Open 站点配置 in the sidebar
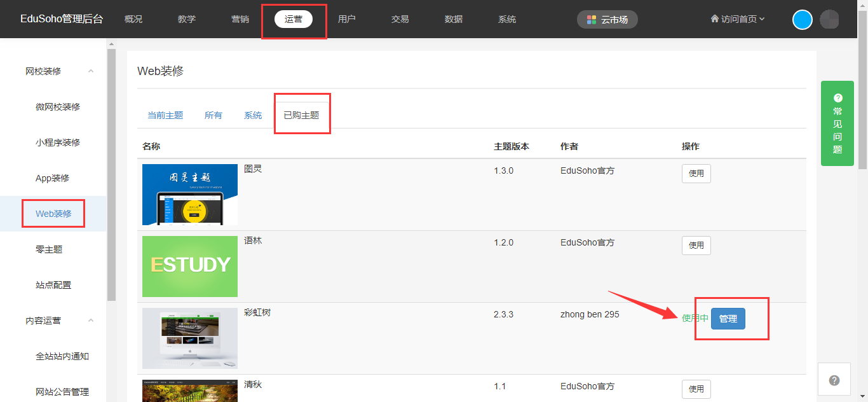 (53, 285)
